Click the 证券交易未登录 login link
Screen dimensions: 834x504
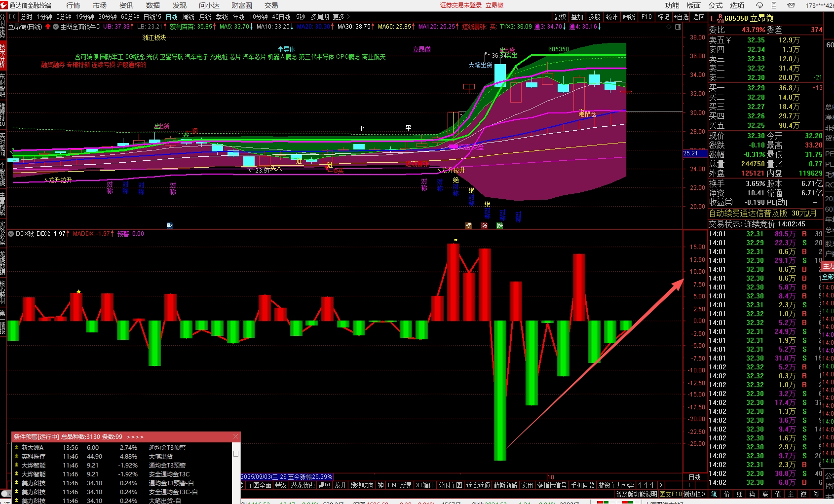coord(461,5)
